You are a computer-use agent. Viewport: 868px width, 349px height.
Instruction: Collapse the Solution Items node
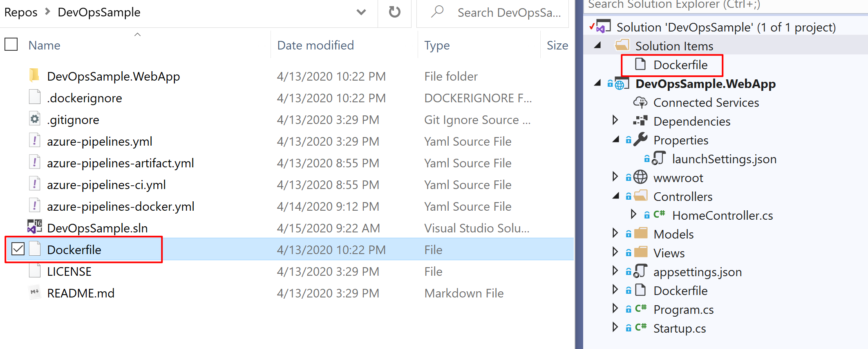(x=597, y=45)
